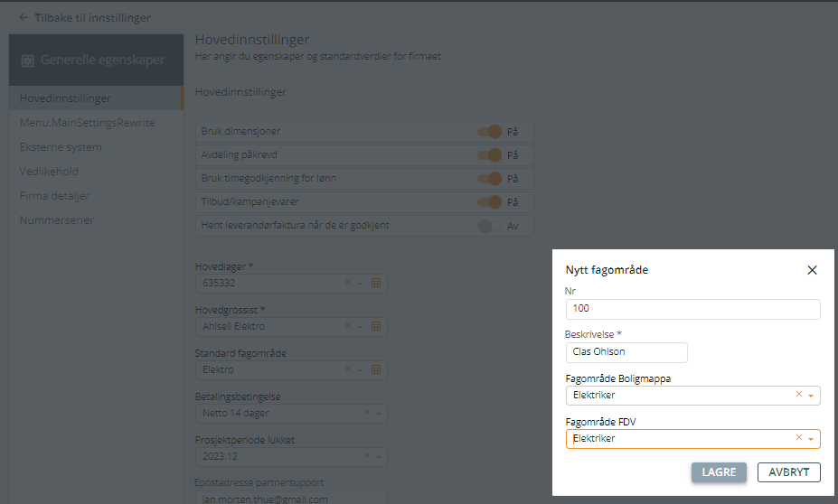Screen dimensions: 838x504
Task: Enable Hent leverandørfaktura når godkjent
Action: coord(490,226)
